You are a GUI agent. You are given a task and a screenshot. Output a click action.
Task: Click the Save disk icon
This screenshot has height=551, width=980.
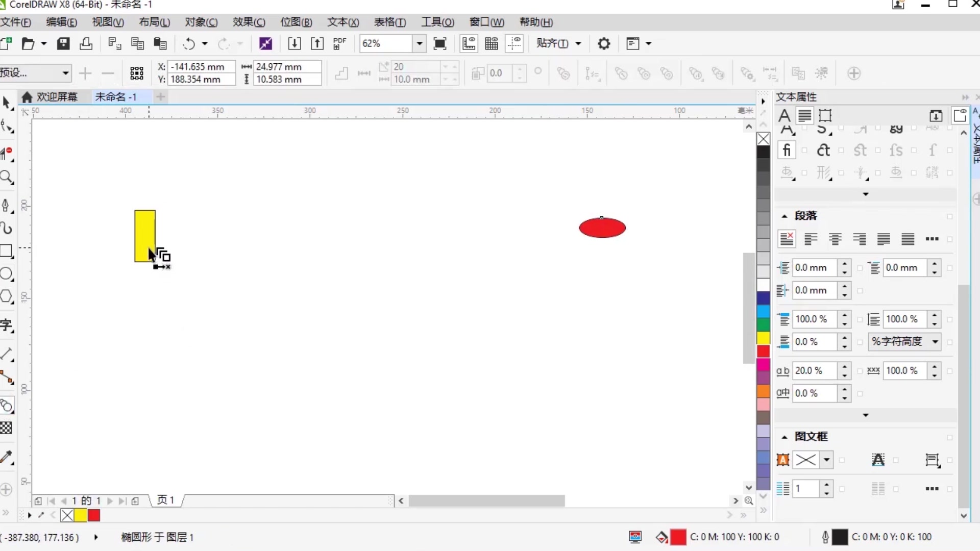[63, 43]
